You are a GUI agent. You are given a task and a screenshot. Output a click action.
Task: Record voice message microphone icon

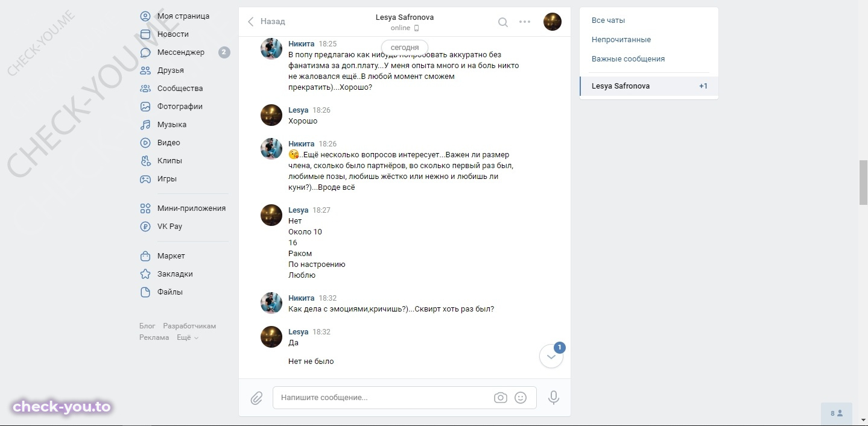pos(553,398)
